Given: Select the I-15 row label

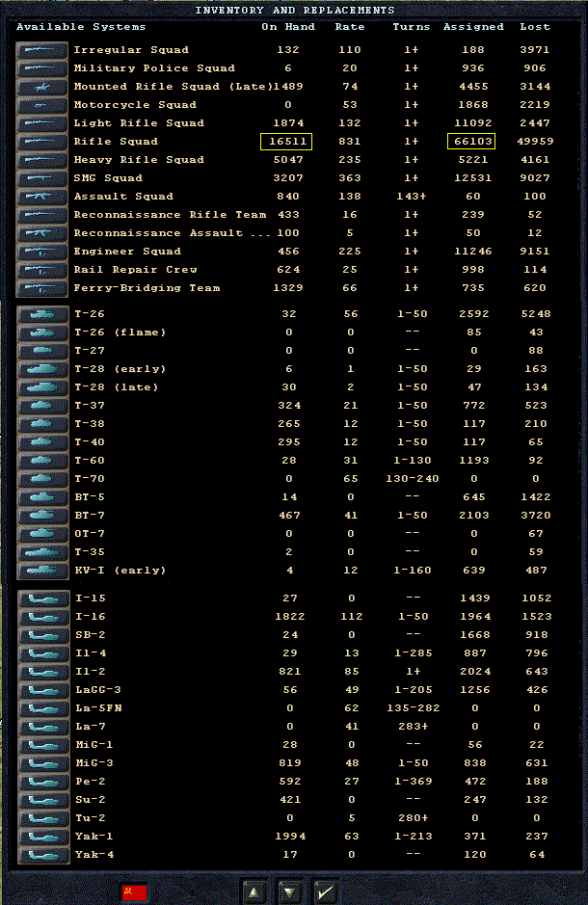Looking at the screenshot, I should (91, 599).
